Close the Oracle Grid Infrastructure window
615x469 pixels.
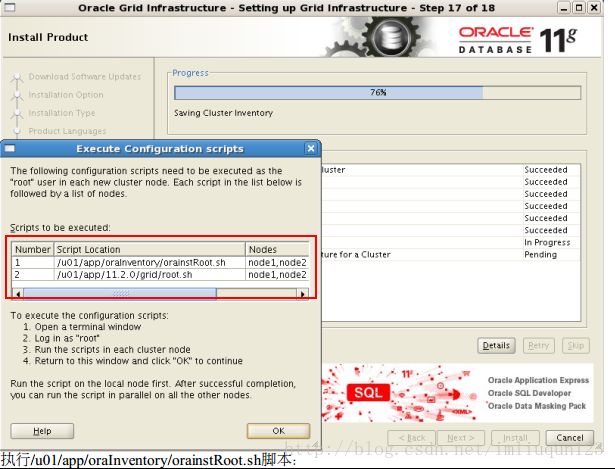(x=595, y=8)
